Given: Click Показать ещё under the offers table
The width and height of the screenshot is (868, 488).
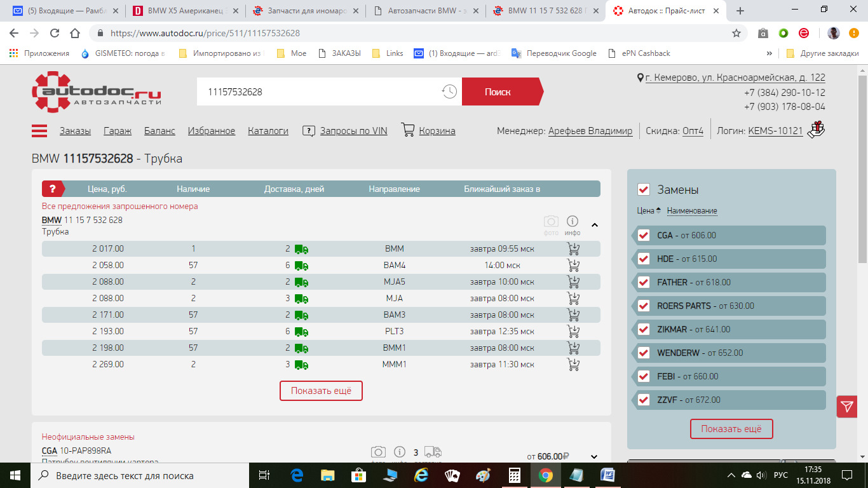Looking at the screenshot, I should pos(321,391).
